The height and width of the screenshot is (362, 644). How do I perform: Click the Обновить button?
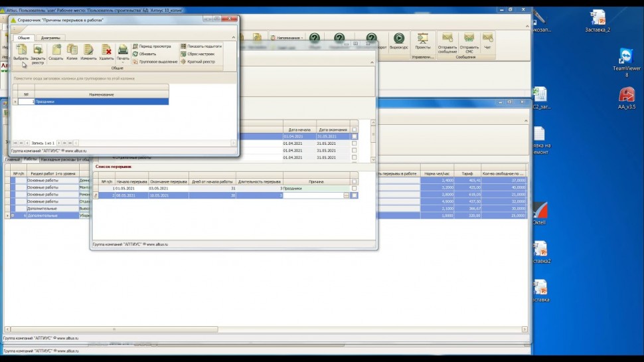(x=147, y=54)
